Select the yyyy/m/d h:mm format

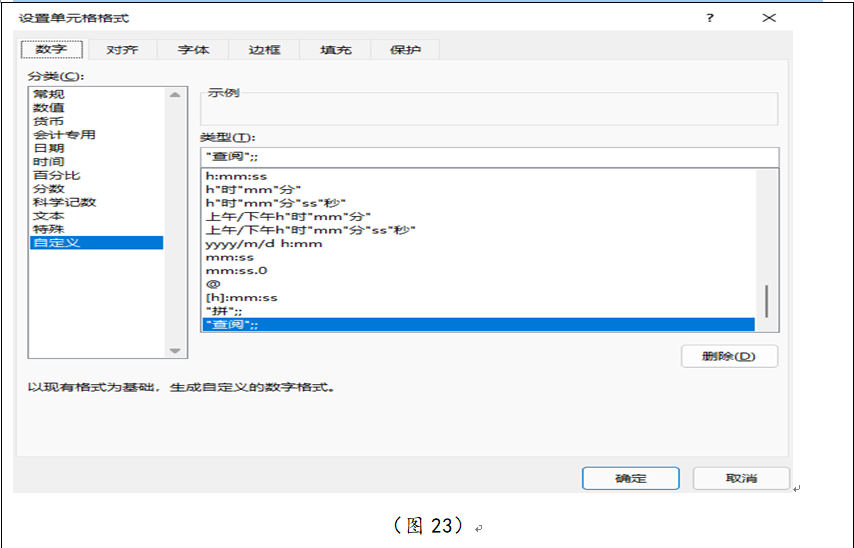pyautogui.click(x=264, y=243)
